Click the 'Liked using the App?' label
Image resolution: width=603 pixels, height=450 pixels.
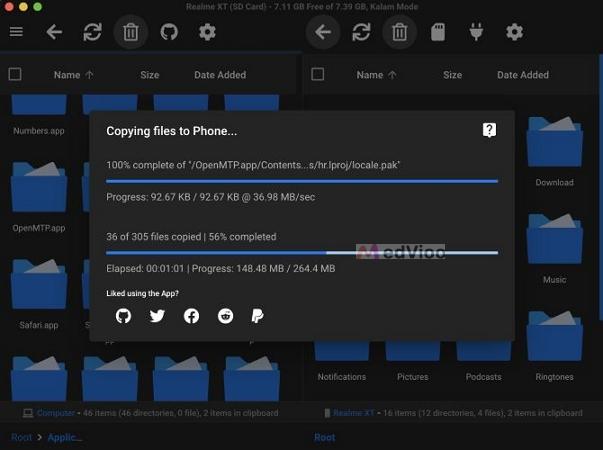(142, 293)
